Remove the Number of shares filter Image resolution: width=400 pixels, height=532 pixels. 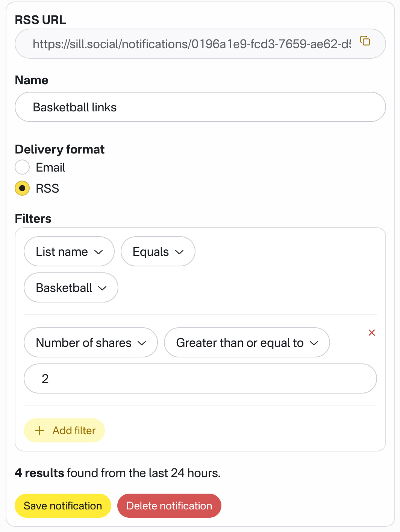[x=372, y=333]
